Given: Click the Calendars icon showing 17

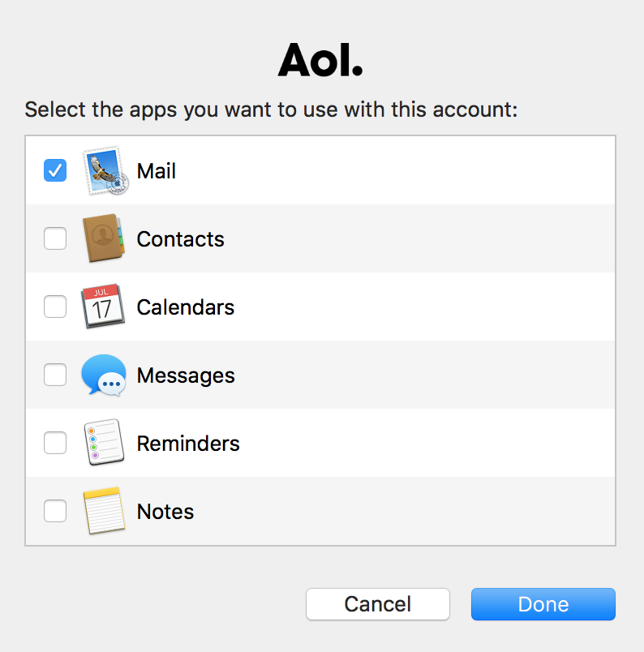Looking at the screenshot, I should [103, 307].
